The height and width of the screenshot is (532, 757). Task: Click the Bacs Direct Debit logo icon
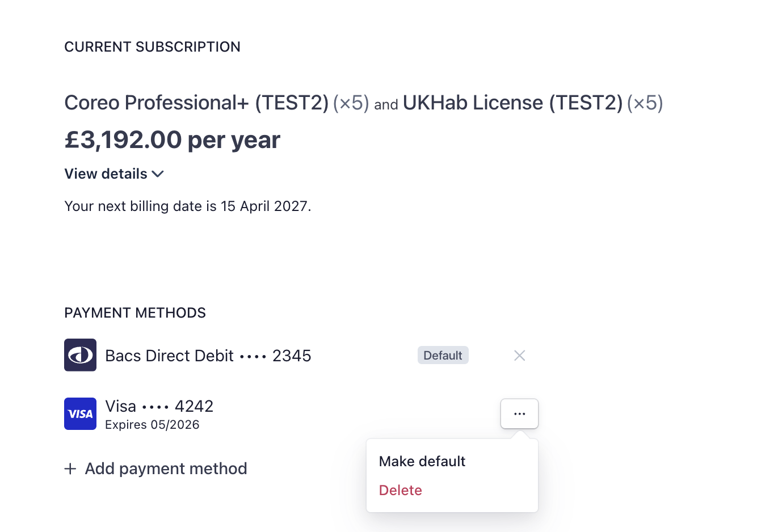pyautogui.click(x=80, y=355)
